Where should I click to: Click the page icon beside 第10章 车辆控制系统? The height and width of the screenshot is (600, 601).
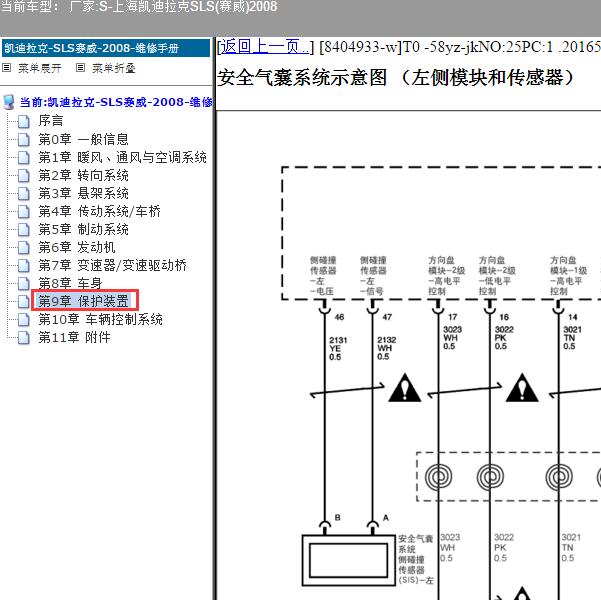24,320
